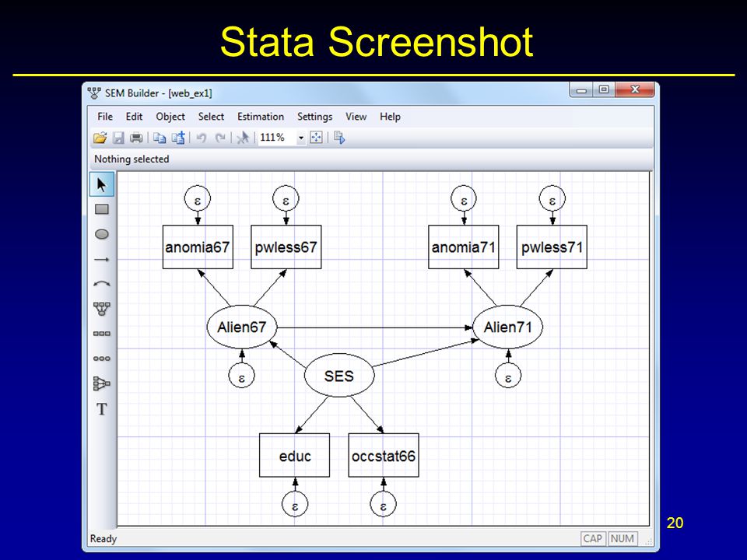Open the zoom percentage dropdown arrow
This screenshot has height=560, width=747.
[x=301, y=138]
